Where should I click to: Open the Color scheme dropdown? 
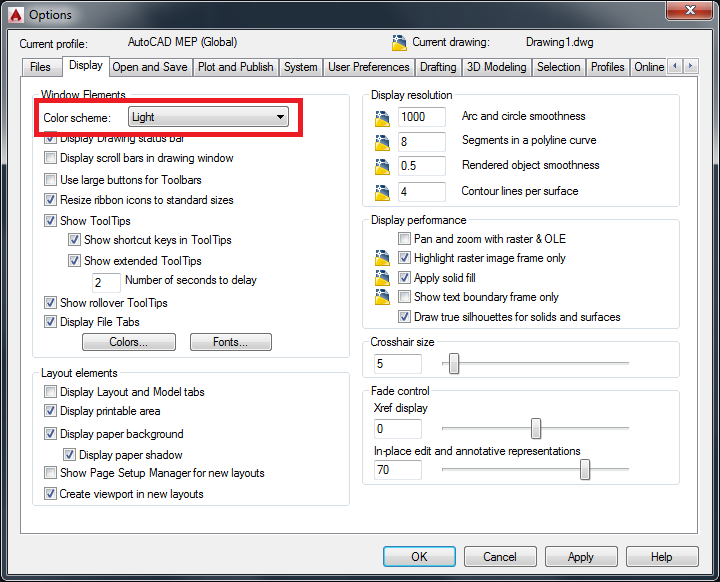[208, 117]
